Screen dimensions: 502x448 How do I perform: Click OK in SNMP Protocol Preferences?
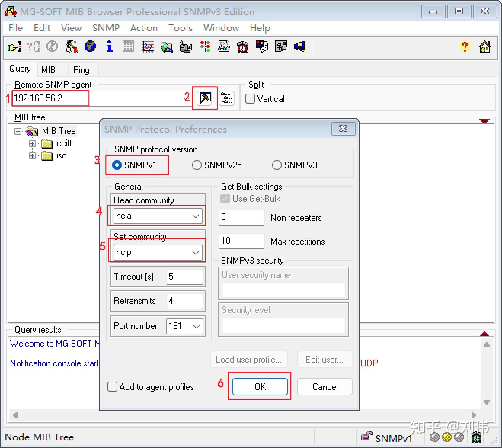[260, 387]
